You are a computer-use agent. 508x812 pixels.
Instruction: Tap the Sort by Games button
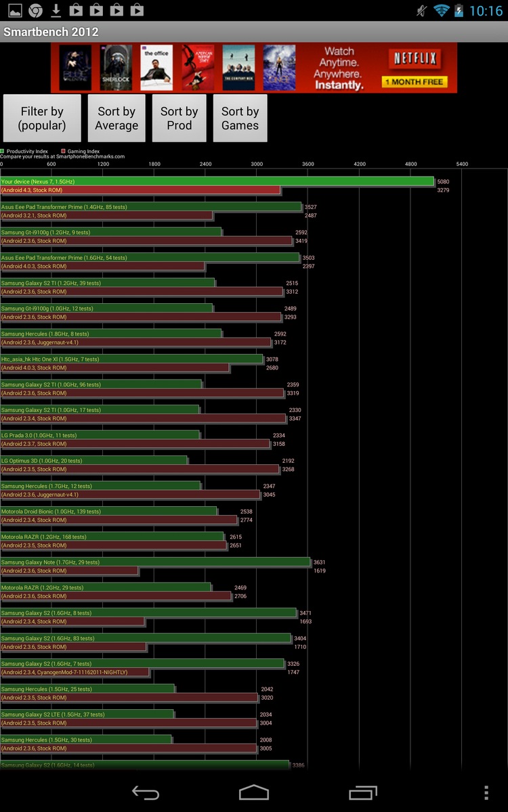pos(240,118)
